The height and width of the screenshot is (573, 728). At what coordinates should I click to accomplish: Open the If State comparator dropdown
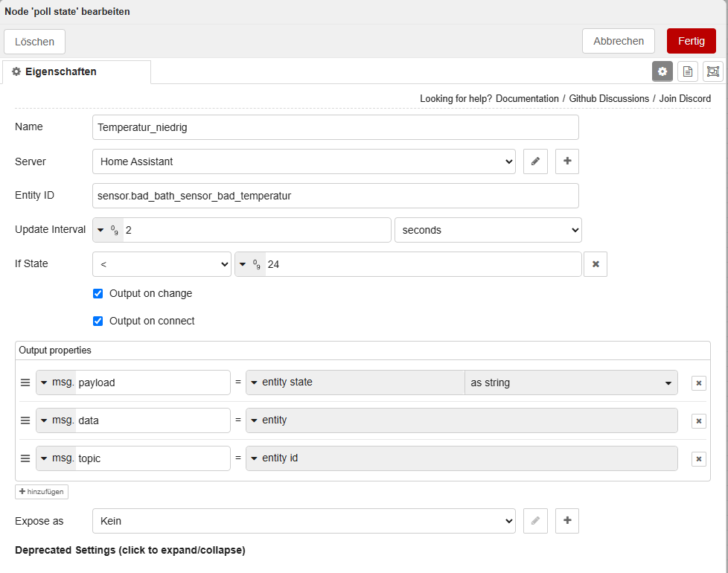[162, 264]
